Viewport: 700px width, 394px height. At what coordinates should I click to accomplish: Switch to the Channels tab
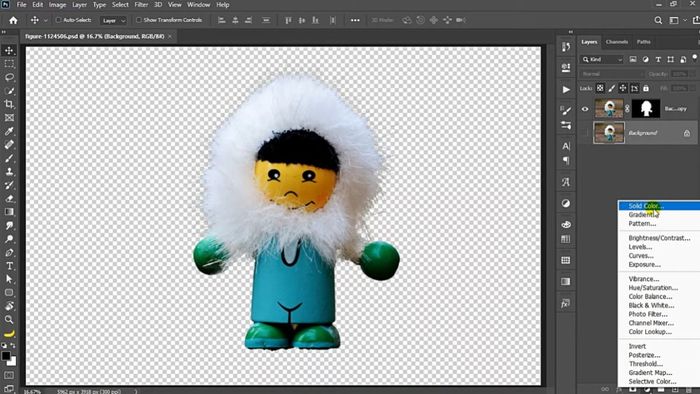pyautogui.click(x=617, y=42)
